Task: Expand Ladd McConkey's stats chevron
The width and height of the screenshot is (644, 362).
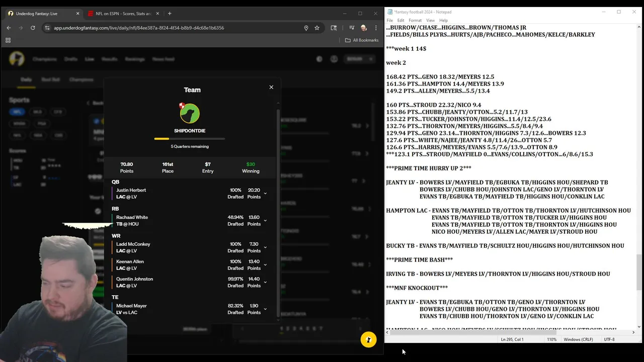Action: (x=265, y=247)
